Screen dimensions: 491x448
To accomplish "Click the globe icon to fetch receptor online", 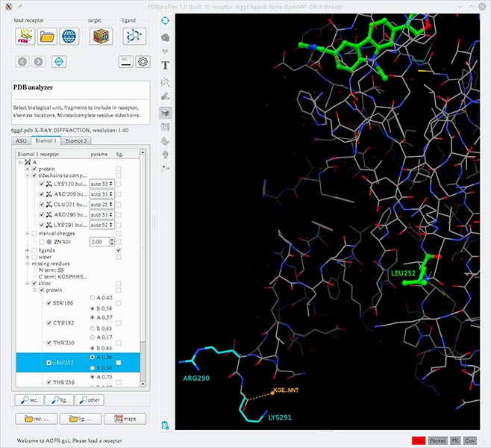I will 69,35.
